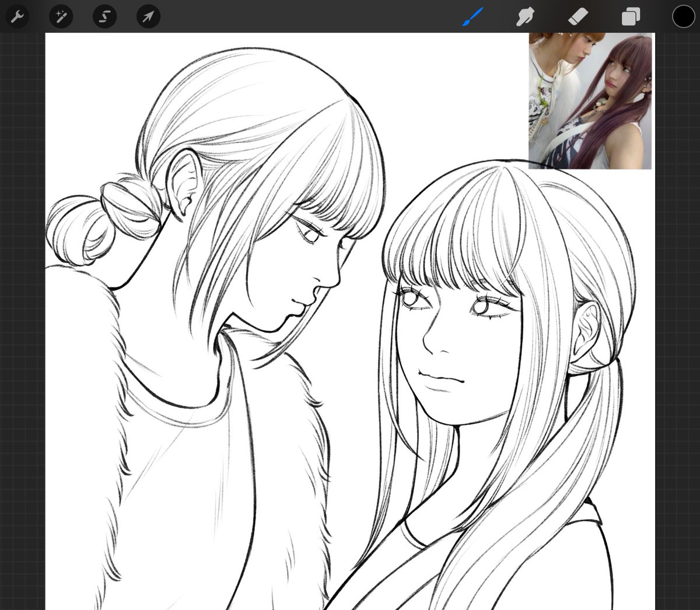Image resolution: width=700 pixels, height=610 pixels.
Task: Activate the Selection tool
Action: pyautogui.click(x=104, y=16)
